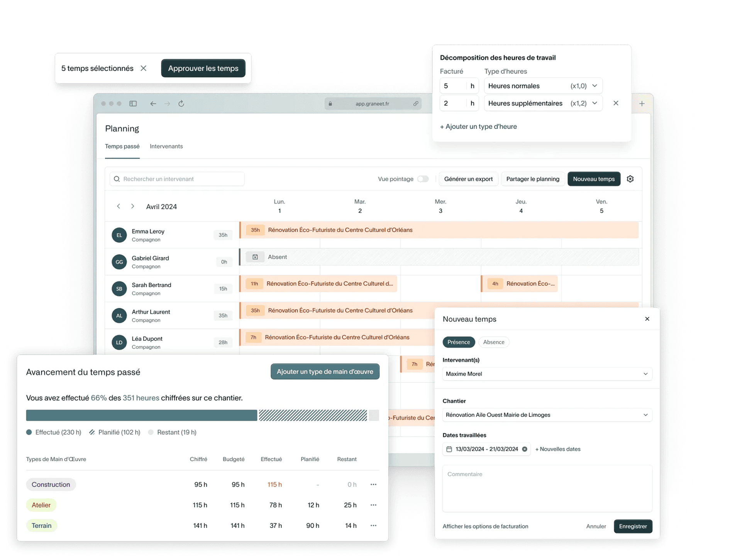747x560 pixels.
Task: Switch to the Intervenants tab
Action: (x=166, y=146)
